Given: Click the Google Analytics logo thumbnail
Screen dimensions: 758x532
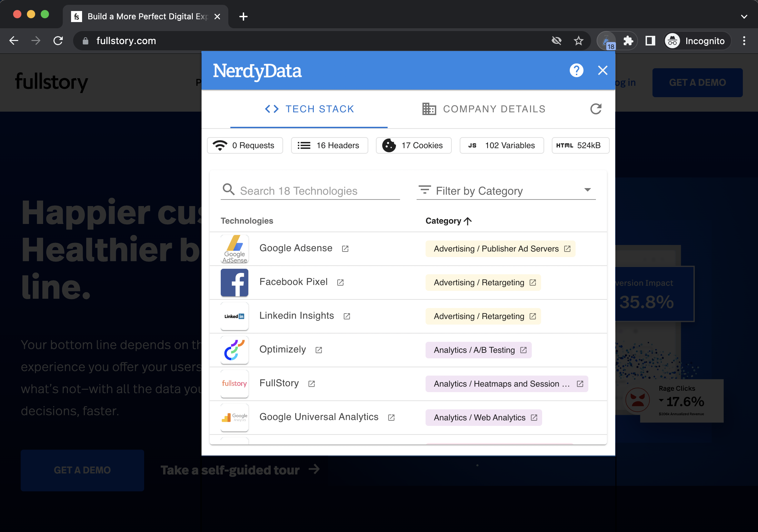Looking at the screenshot, I should [235, 418].
